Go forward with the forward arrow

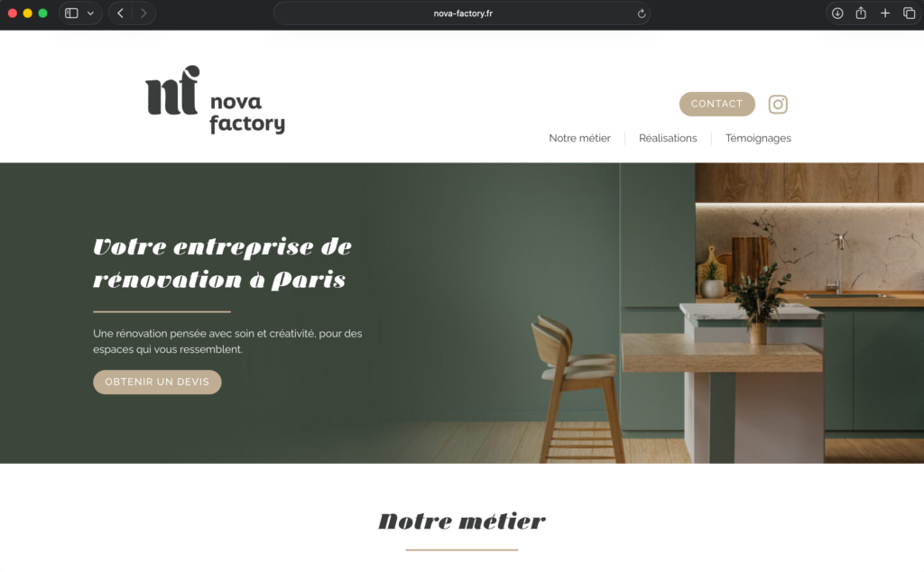143,13
